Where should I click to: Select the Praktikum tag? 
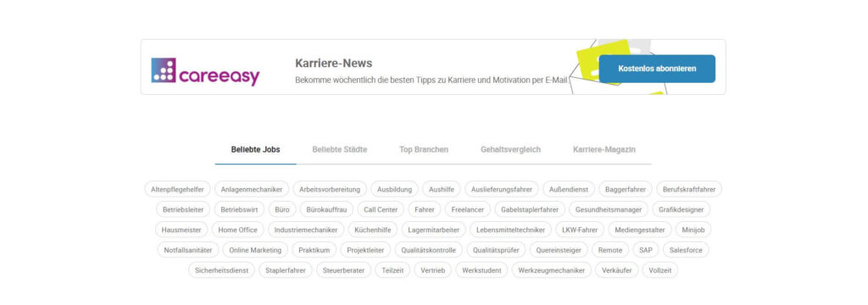pos(314,250)
